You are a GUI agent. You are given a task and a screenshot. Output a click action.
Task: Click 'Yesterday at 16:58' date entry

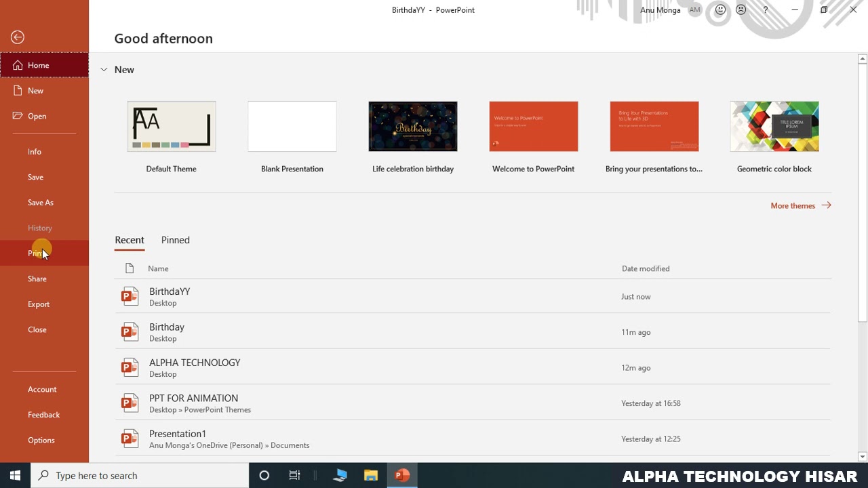(x=651, y=403)
